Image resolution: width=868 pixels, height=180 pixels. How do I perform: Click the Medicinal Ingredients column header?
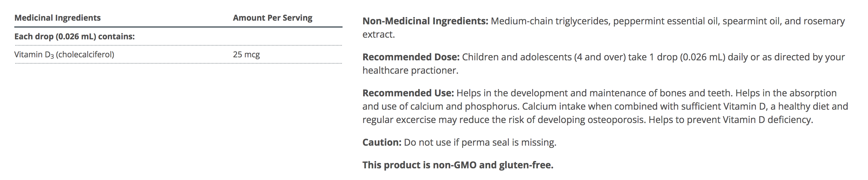tap(57, 18)
